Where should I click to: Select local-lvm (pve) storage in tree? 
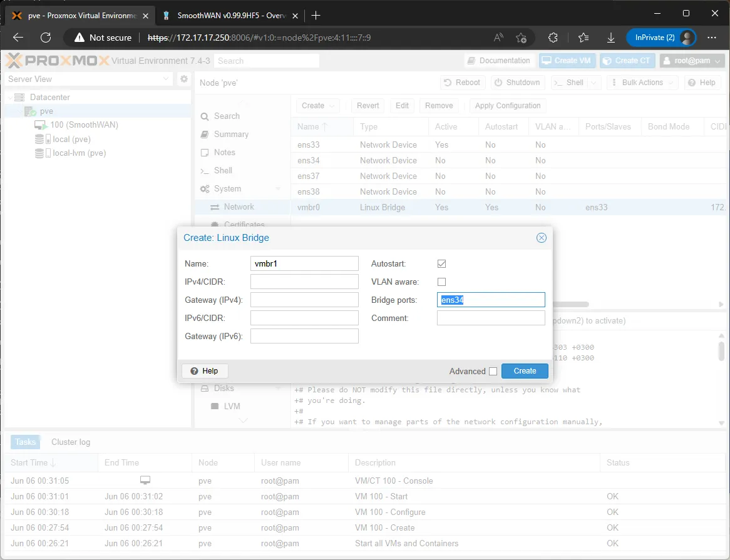pos(79,153)
